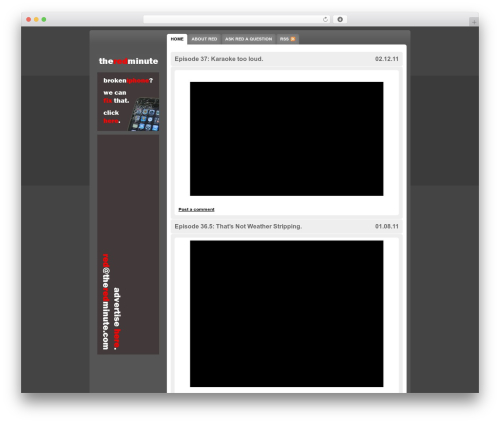Screen dimensions: 500x423
Task: Click the browser download indicator button
Action: (340, 19)
